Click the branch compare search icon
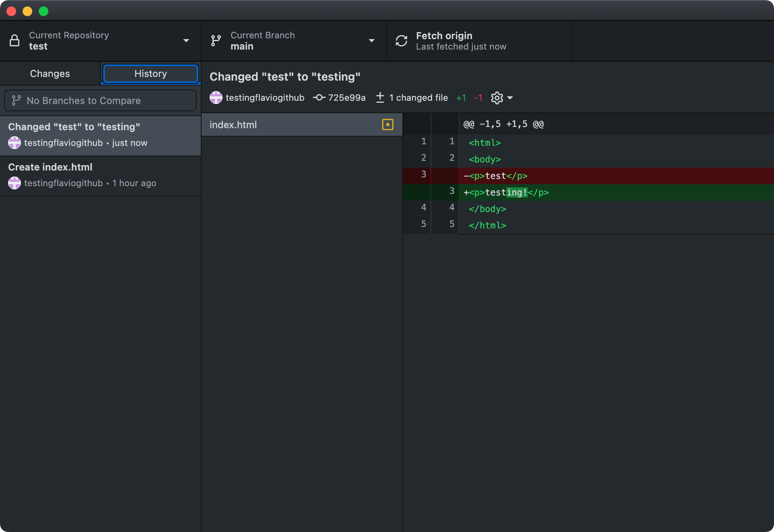This screenshot has width=774, height=532. 16,100
